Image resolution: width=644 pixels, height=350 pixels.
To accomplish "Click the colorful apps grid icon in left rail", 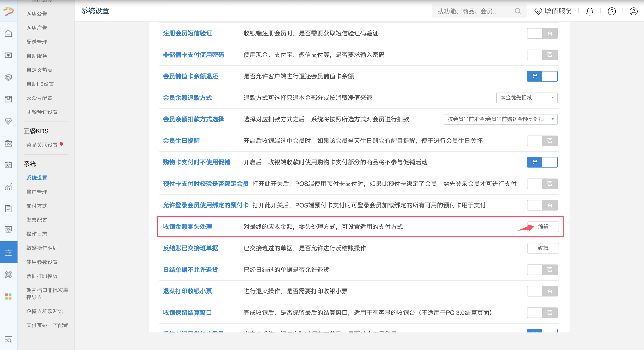I will (8, 296).
